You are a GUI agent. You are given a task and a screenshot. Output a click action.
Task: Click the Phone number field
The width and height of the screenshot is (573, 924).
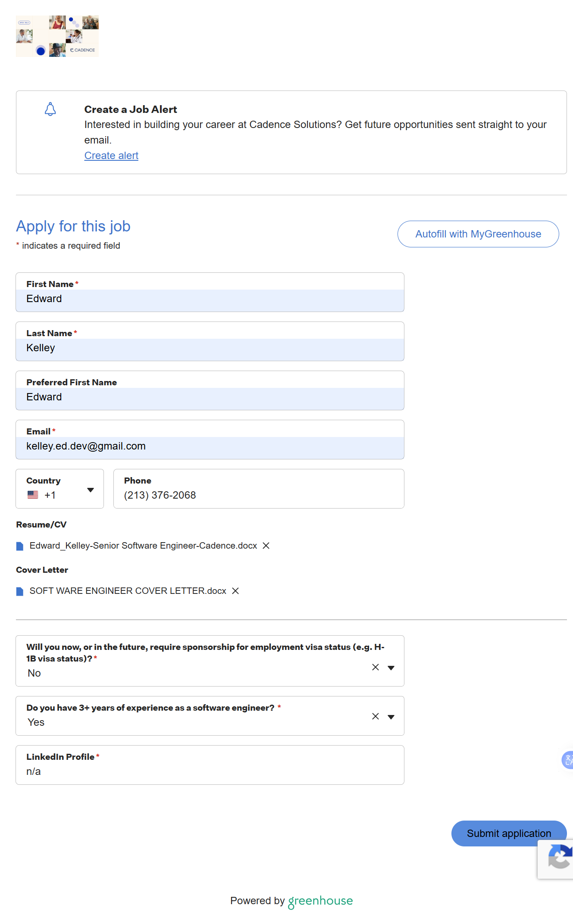pyautogui.click(x=259, y=495)
